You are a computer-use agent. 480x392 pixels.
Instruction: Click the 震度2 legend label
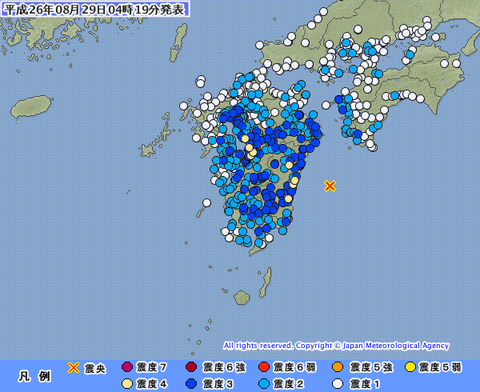tap(288, 384)
